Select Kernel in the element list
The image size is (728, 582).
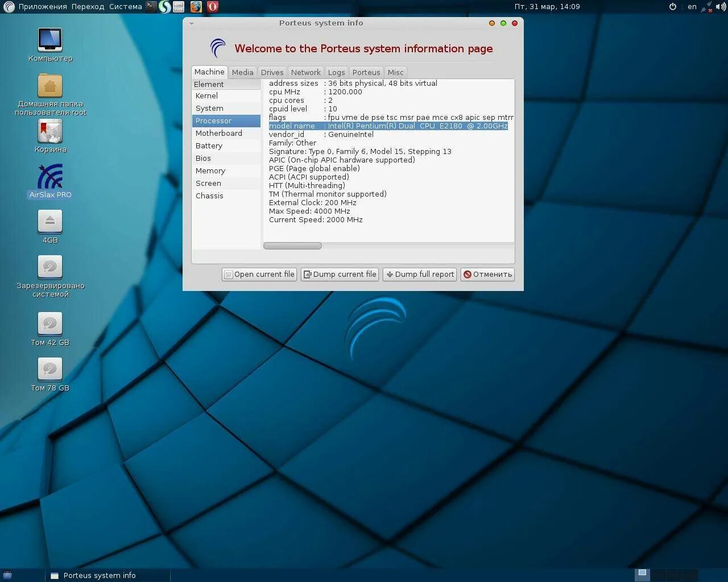[x=226, y=95]
